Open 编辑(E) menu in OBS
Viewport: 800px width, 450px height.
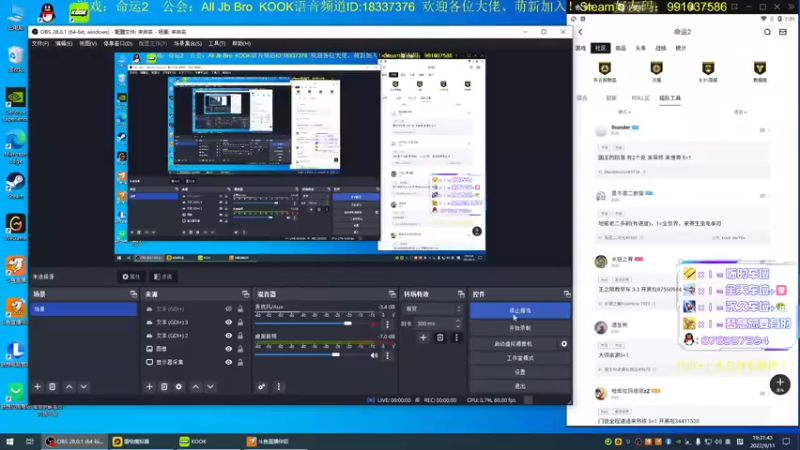pos(64,44)
